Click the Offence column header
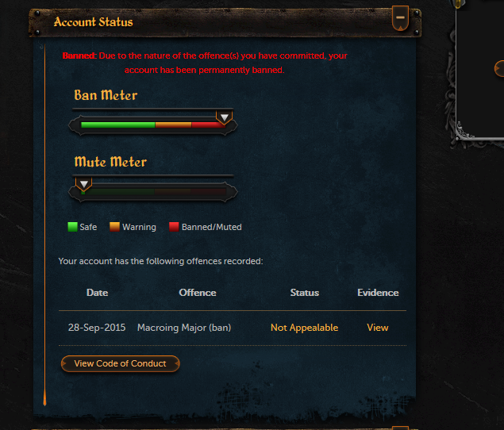The width and height of the screenshot is (504, 430). tap(198, 293)
